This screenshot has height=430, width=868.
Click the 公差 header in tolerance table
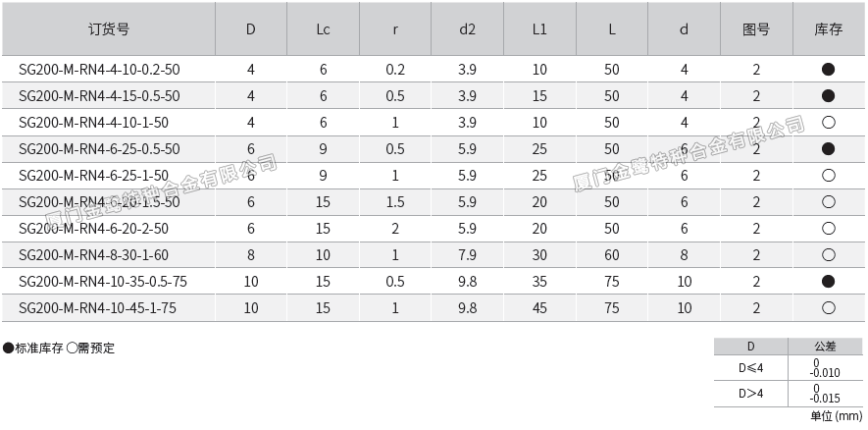point(825,347)
